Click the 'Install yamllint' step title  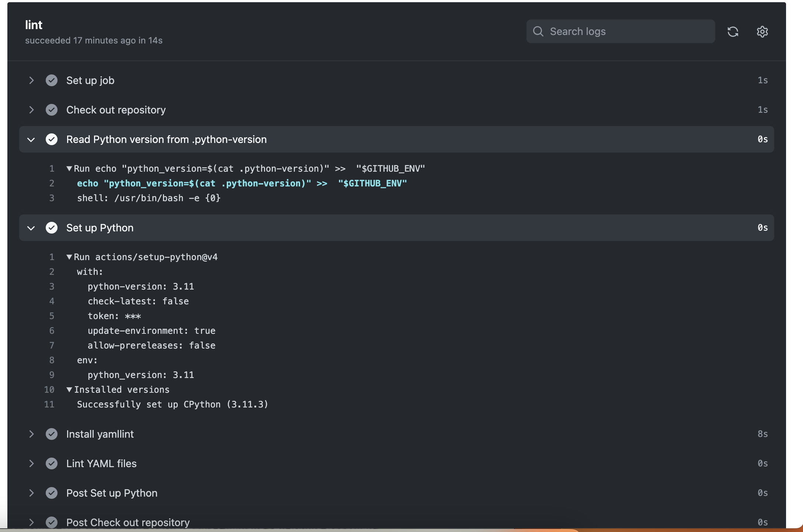(x=100, y=434)
